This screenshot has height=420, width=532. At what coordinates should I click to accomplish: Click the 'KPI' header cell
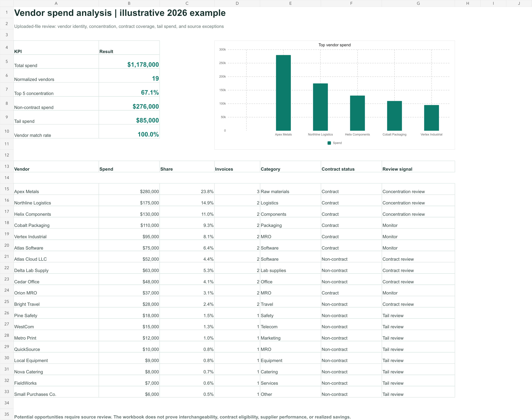point(56,48)
